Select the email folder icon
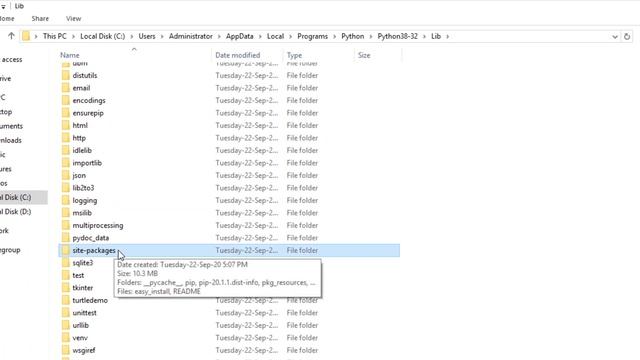640x360 pixels. coord(66,88)
